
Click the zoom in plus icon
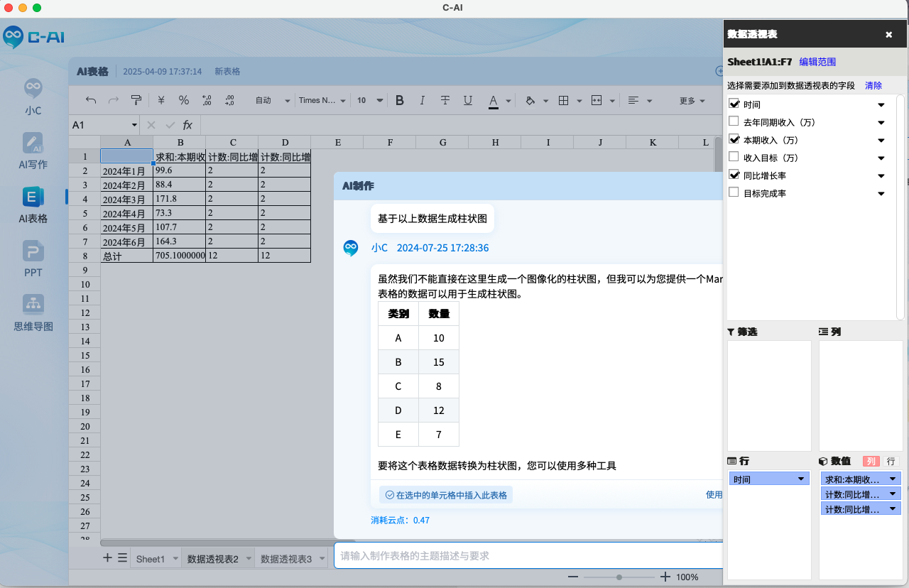665,577
